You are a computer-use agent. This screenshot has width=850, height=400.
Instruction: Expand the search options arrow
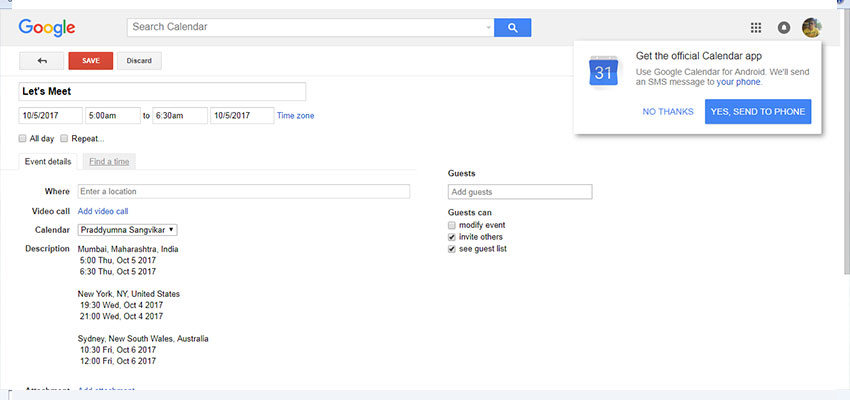coord(488,28)
